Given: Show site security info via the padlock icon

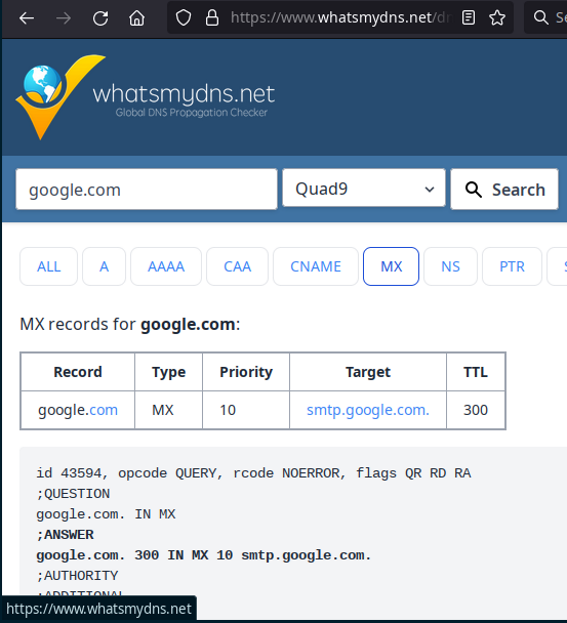Looking at the screenshot, I should coord(212,18).
